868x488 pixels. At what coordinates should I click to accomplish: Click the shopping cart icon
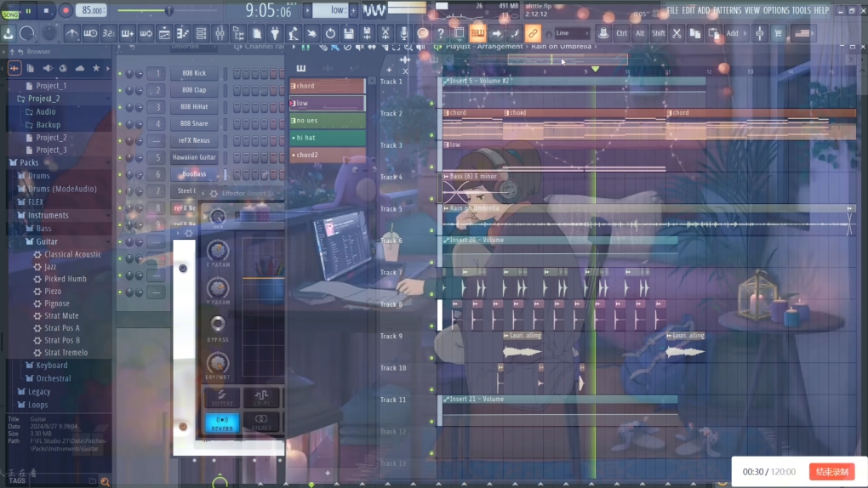click(778, 33)
